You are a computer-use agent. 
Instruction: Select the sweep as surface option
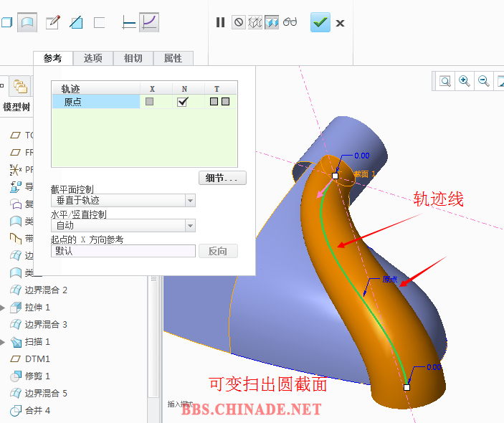[x=27, y=22]
